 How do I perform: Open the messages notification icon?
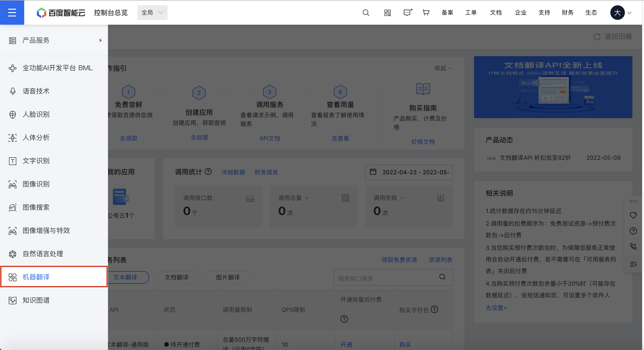(407, 13)
